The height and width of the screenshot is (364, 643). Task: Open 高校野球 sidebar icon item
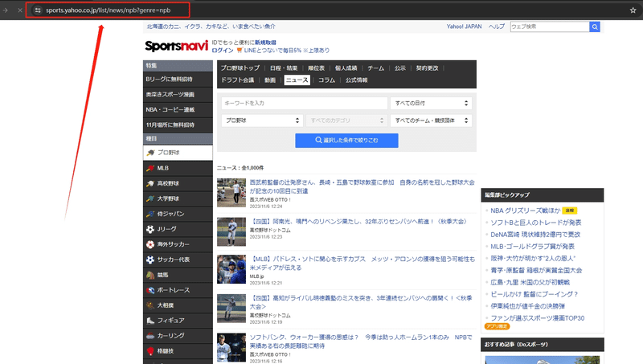(178, 183)
